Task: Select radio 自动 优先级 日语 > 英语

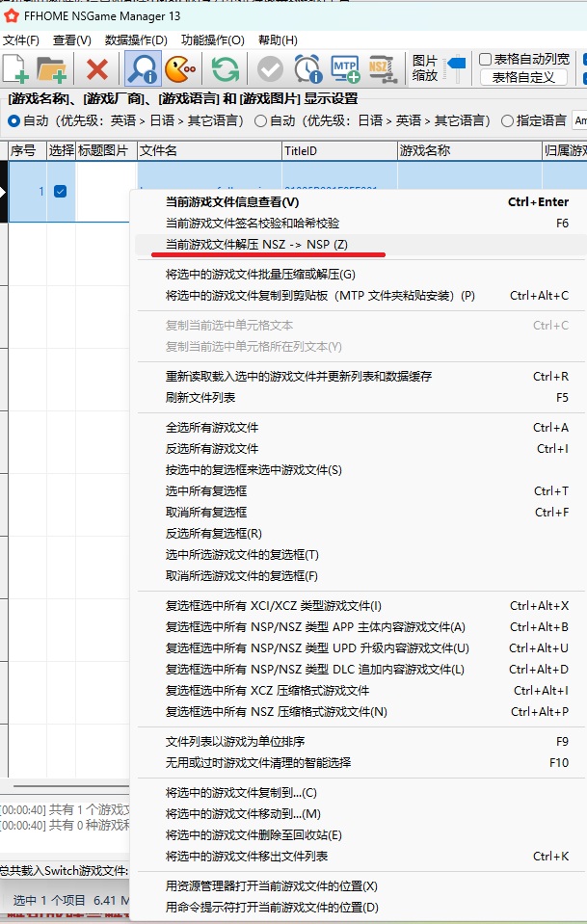Action: tap(260, 120)
